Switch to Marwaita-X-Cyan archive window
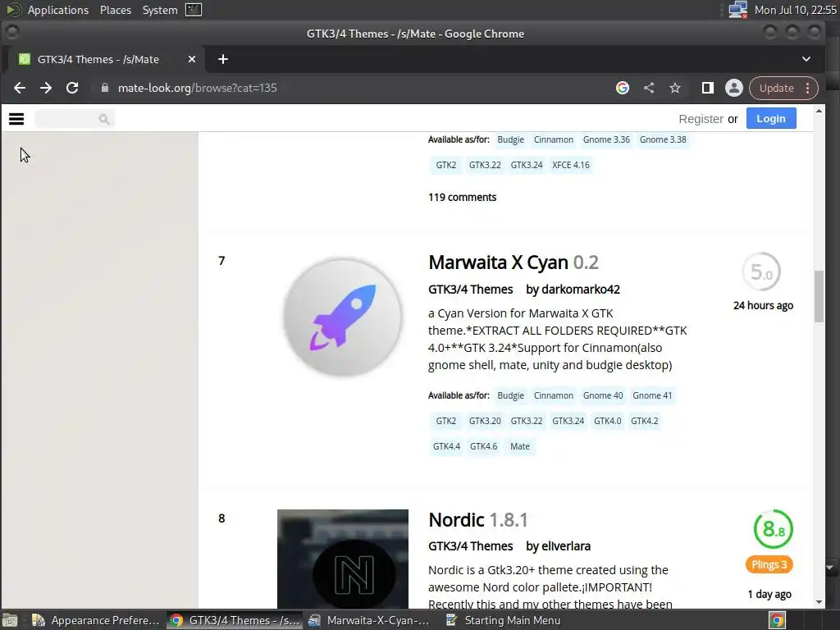840x630 pixels. point(371,620)
